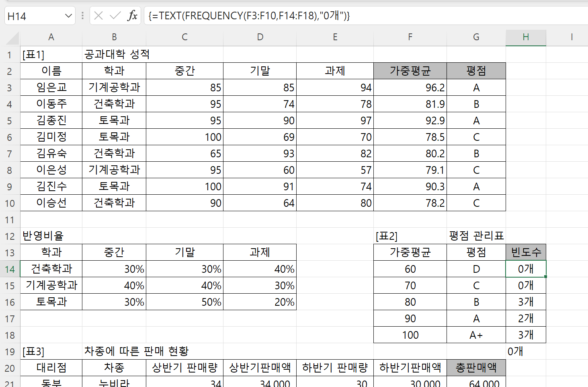Screen dimensions: 588x387
Task: Click the 빈도수 header cell
Action: (526, 252)
